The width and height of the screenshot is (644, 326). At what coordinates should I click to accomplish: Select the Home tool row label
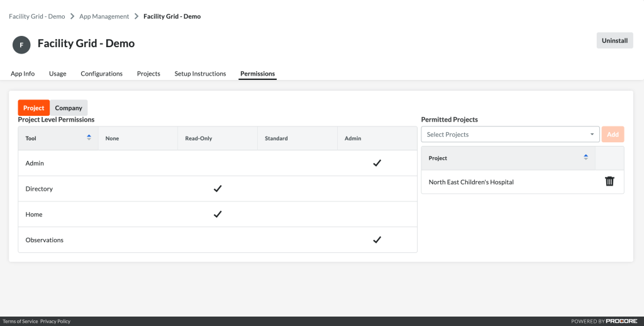[x=34, y=214]
